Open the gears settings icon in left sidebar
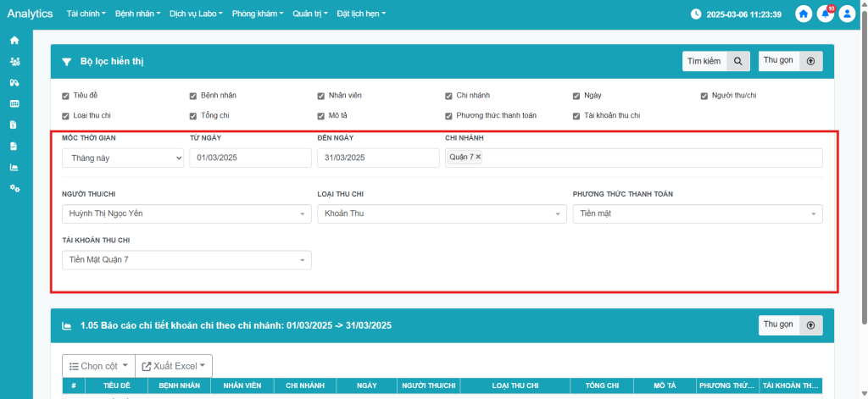Image resolution: width=868 pixels, height=399 pixels. pyautogui.click(x=14, y=187)
